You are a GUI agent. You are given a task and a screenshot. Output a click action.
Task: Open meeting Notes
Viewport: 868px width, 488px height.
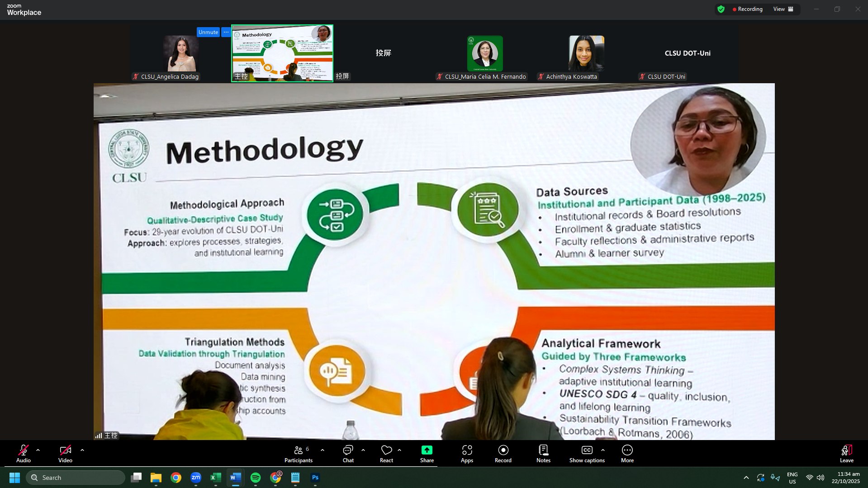pos(543,454)
